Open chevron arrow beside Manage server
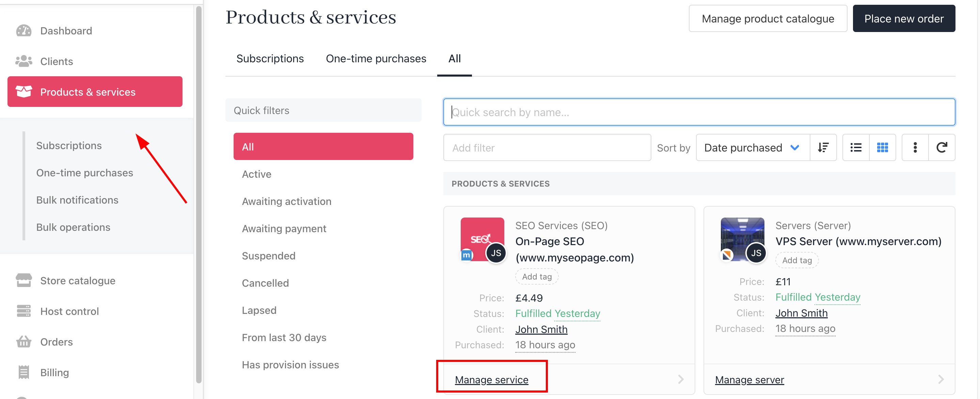980x399 pixels. [x=941, y=379]
